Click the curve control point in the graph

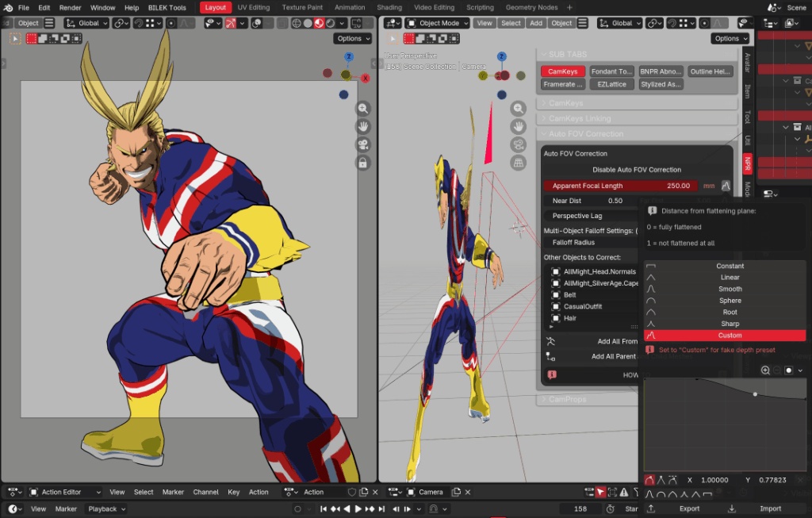tap(755, 394)
